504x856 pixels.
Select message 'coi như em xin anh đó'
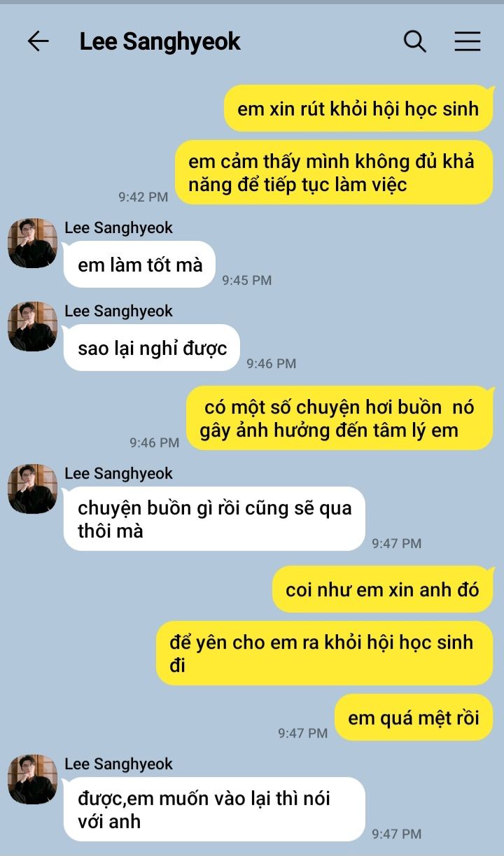click(x=383, y=589)
